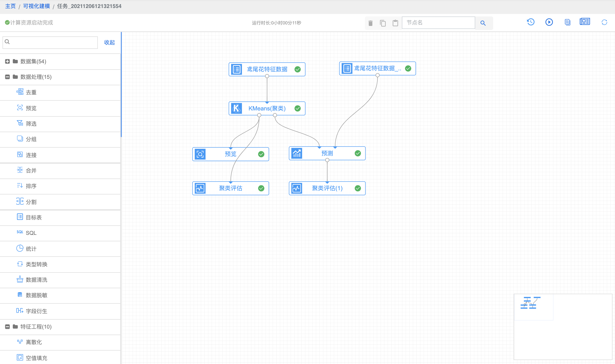The image size is (615, 364).
Task: Select the 目标表 component
Action: 60,217
